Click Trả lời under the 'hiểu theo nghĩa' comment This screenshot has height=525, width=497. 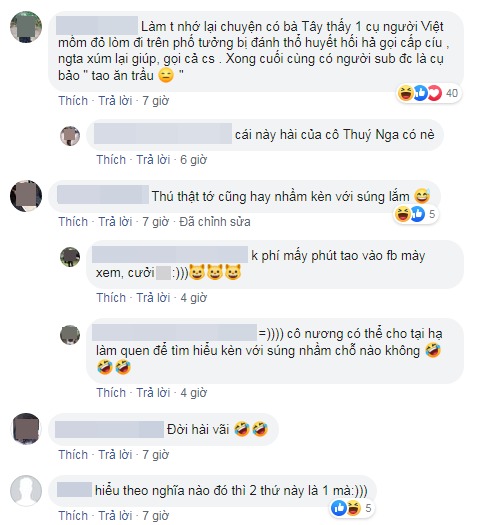(115, 516)
